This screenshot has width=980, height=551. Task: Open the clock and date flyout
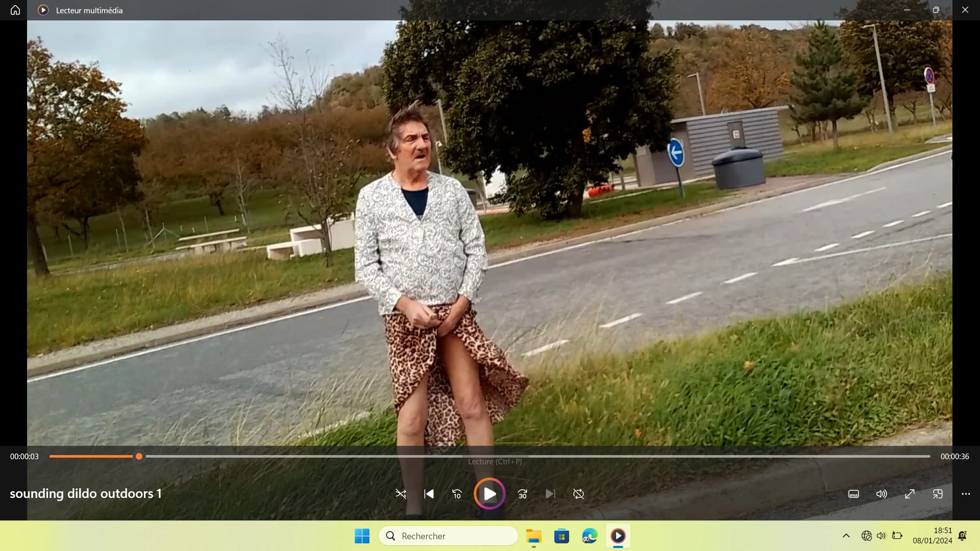(933, 536)
